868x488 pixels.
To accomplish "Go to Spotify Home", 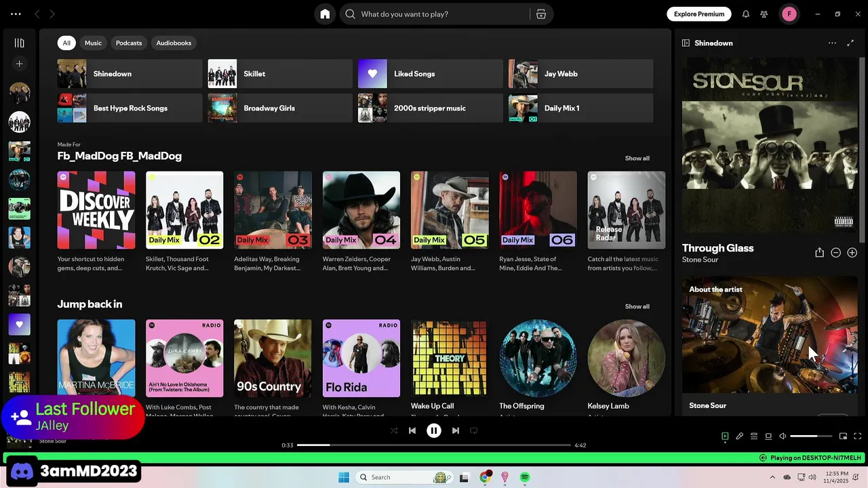I will pyautogui.click(x=325, y=14).
